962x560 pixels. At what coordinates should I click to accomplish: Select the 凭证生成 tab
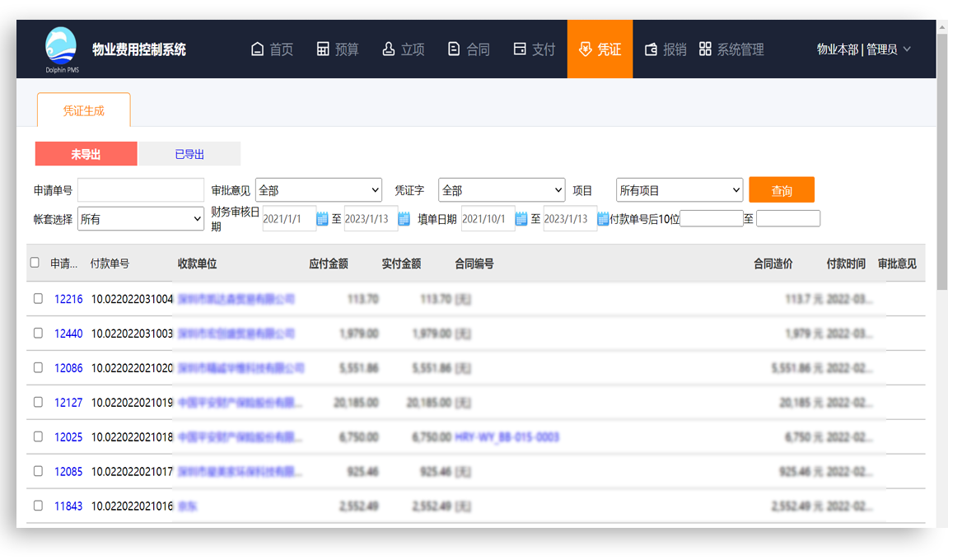coord(84,110)
